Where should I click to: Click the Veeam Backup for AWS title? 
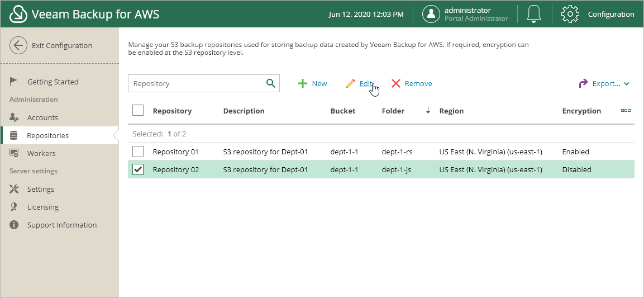point(96,15)
